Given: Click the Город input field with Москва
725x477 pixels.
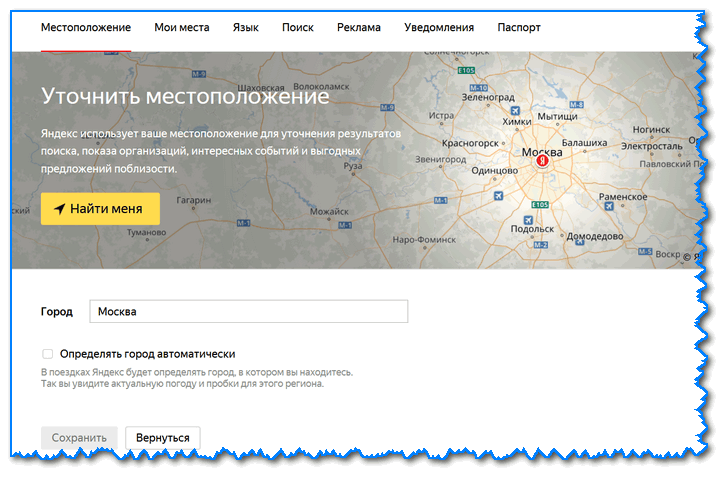Looking at the screenshot, I should [x=249, y=312].
